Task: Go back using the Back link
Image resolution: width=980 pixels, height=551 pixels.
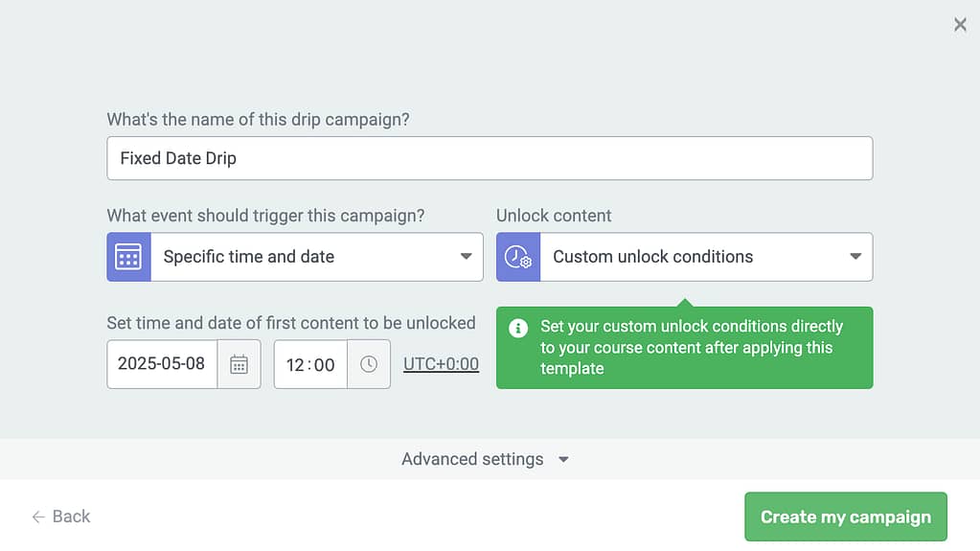Action: pos(61,517)
